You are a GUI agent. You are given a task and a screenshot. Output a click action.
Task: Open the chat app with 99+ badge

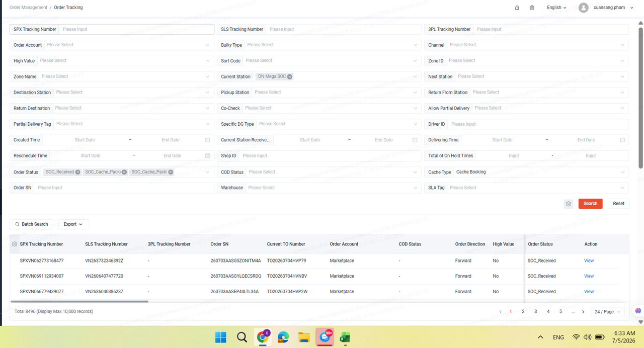click(x=325, y=337)
